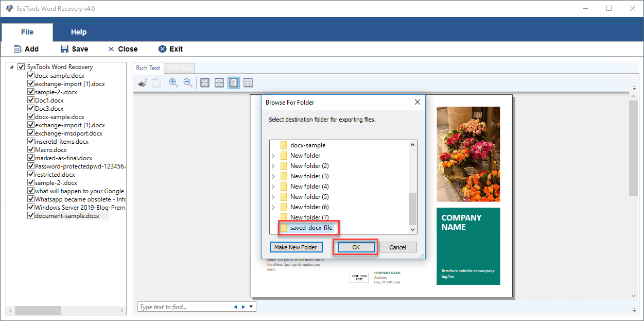Click the Make New Folder button
This screenshot has height=321, width=644.
pos(296,247)
